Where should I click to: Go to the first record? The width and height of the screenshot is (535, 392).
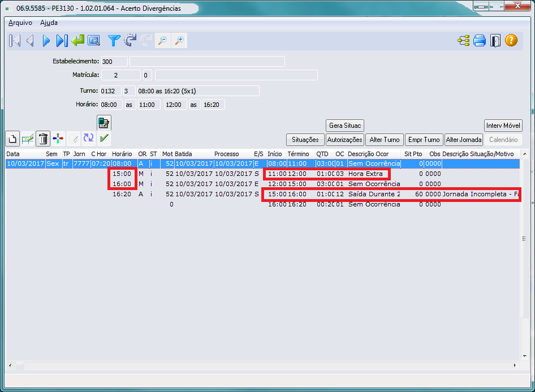coord(14,41)
